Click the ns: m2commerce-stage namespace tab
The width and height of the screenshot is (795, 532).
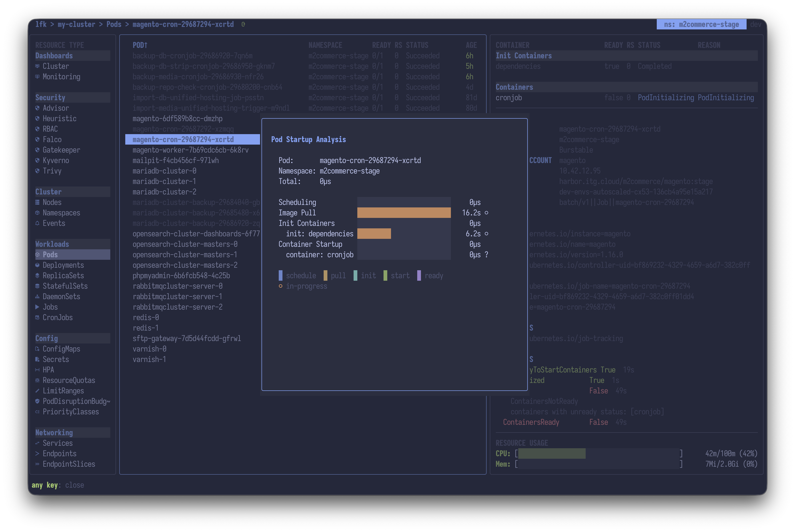[x=701, y=24]
